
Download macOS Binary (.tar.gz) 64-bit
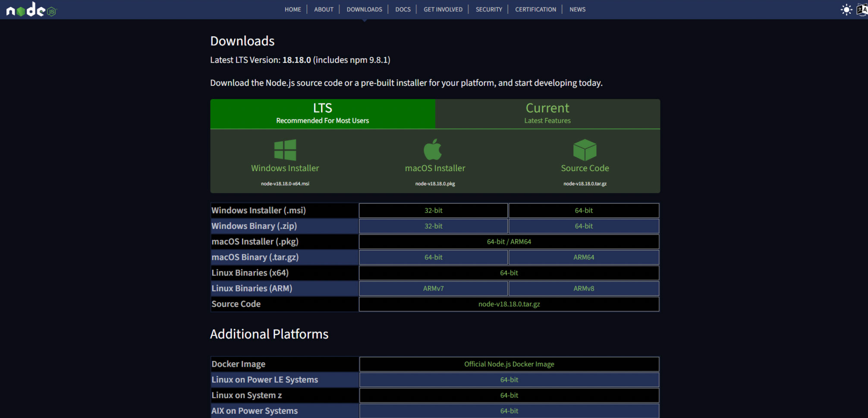[x=433, y=257]
